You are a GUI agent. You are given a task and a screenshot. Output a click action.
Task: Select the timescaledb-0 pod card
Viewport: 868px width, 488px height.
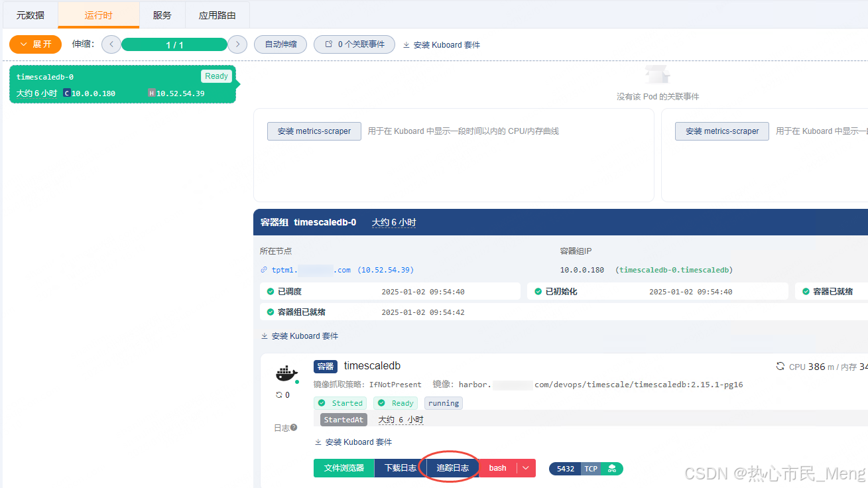(123, 84)
